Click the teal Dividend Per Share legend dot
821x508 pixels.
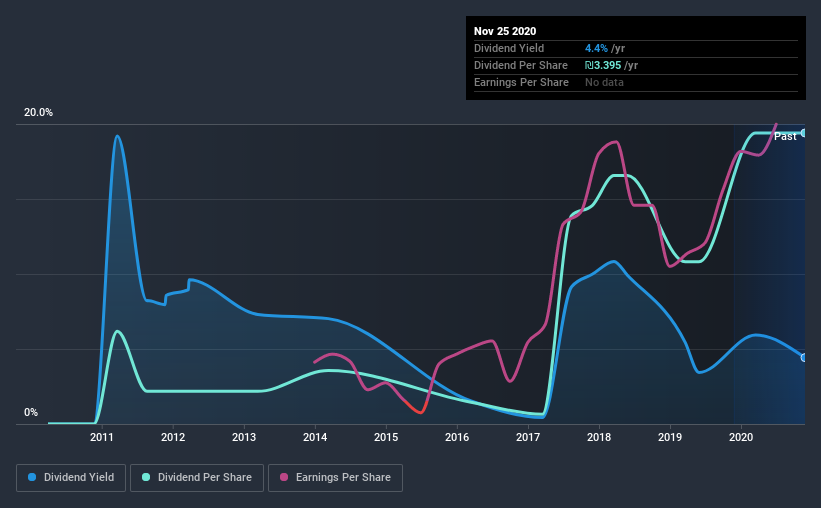click(146, 477)
